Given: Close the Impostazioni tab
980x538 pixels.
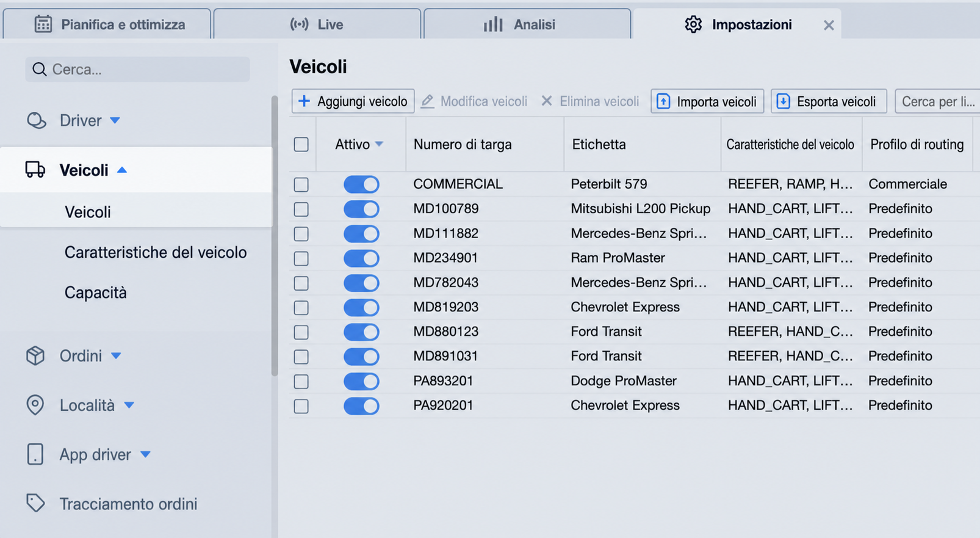Looking at the screenshot, I should coord(829,25).
